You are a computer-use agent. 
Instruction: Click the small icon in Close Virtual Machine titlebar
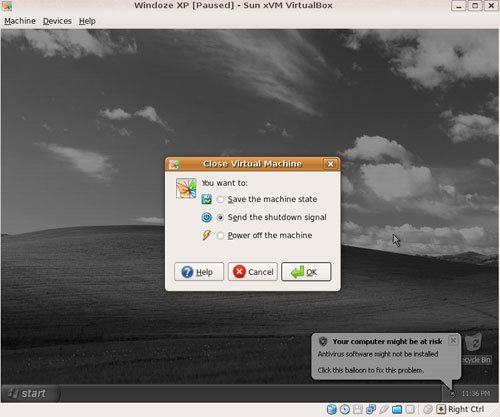click(x=174, y=164)
